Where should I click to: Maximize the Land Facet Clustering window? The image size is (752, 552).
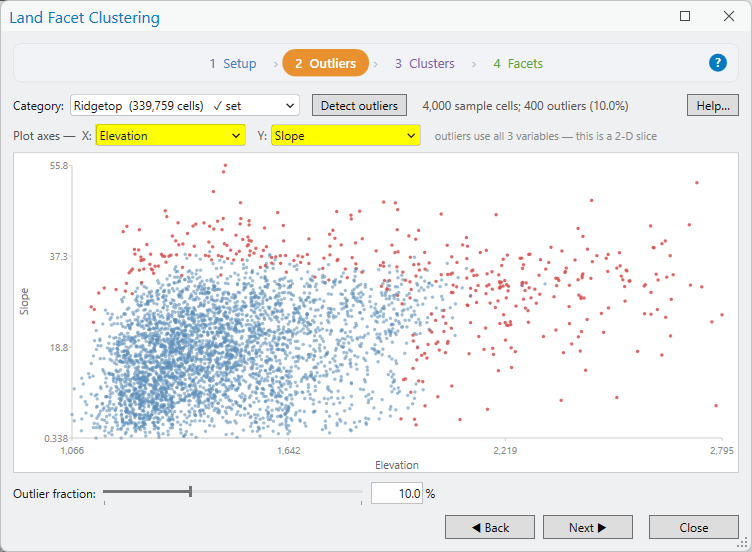click(685, 16)
